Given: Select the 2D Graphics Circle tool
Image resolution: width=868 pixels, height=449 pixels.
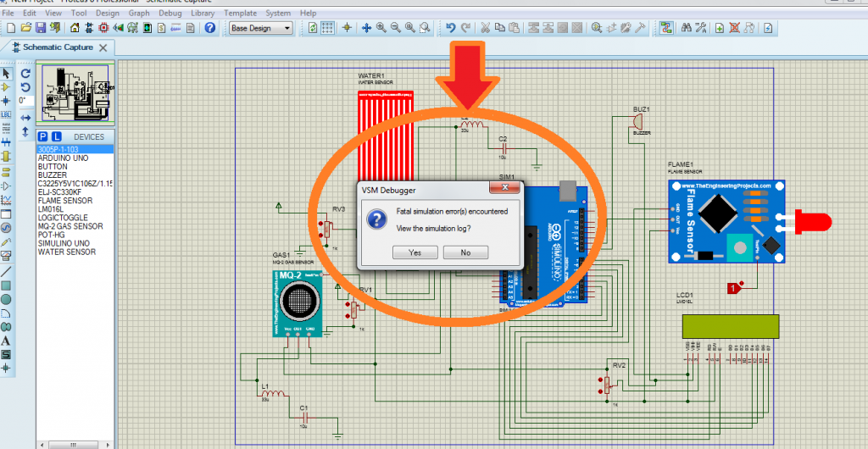Looking at the screenshot, I should click(6, 299).
